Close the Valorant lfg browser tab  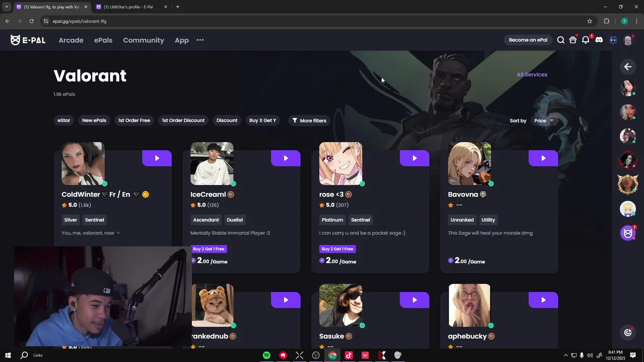pyautogui.click(x=86, y=7)
